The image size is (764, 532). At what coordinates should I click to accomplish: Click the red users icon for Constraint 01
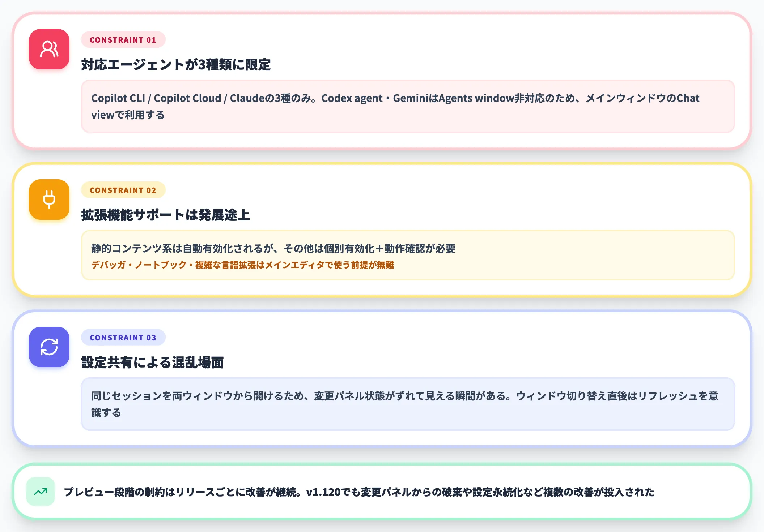point(49,49)
